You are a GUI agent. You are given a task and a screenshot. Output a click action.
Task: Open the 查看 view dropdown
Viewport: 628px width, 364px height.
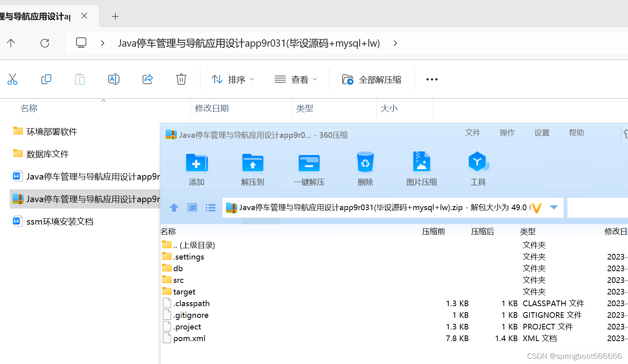pyautogui.click(x=296, y=80)
